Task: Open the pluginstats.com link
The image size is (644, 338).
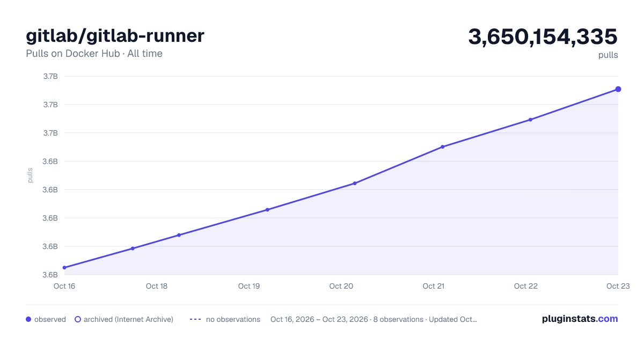Action: (x=580, y=319)
